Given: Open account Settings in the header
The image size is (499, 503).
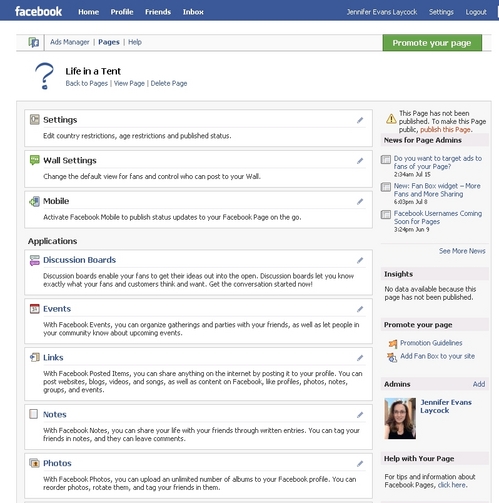Looking at the screenshot, I should point(441,12).
